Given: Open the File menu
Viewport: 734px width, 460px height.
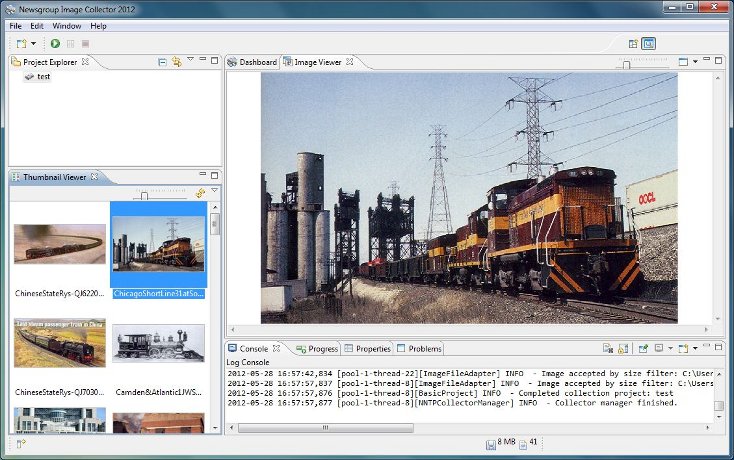Looking at the screenshot, I should pos(15,26).
